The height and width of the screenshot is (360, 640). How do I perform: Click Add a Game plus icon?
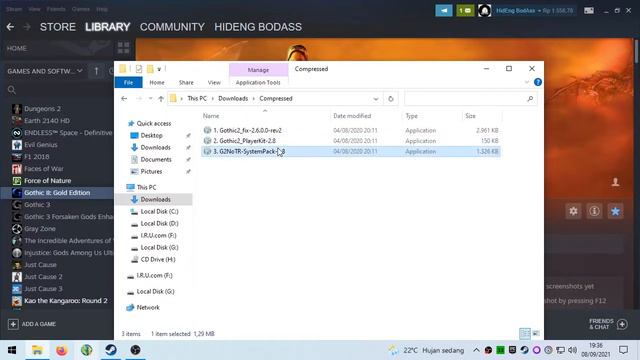pos(13,324)
